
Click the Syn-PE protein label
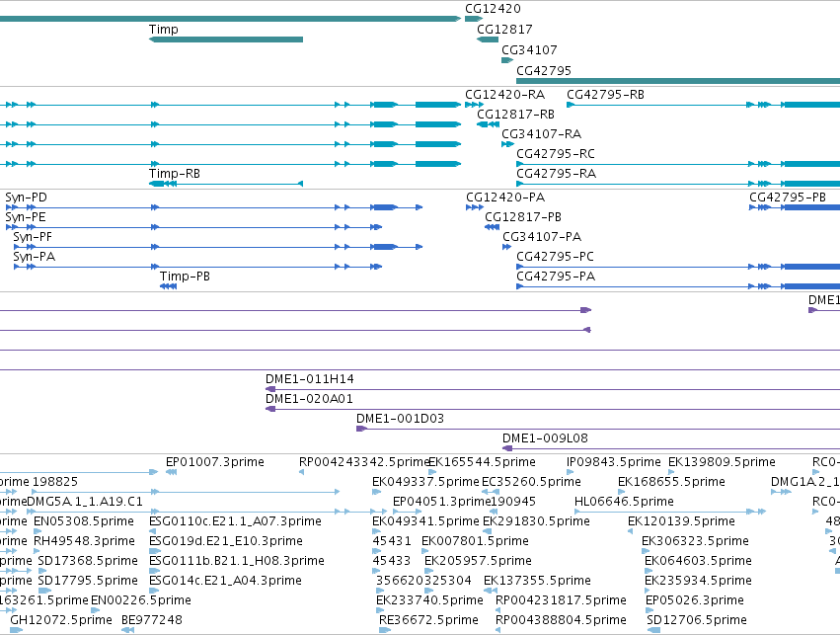[26, 217]
